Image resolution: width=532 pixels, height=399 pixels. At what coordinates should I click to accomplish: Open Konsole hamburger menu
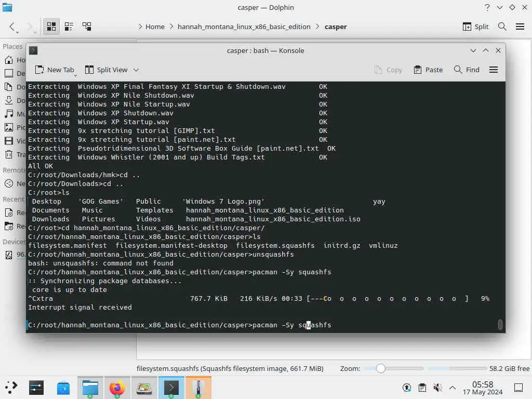click(x=494, y=70)
